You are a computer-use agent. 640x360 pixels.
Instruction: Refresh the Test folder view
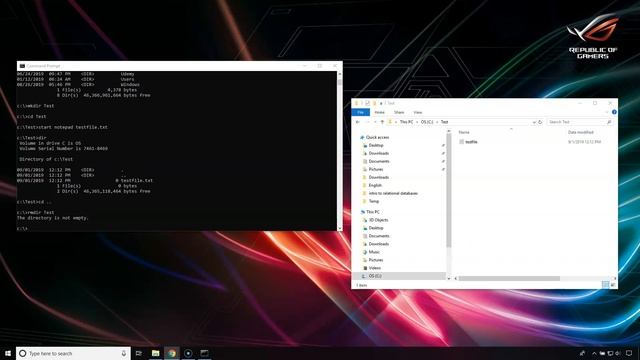coord(540,122)
